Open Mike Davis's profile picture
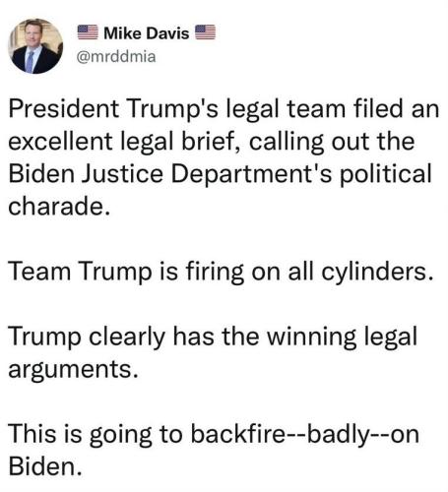The image size is (448, 492). click(x=35, y=46)
